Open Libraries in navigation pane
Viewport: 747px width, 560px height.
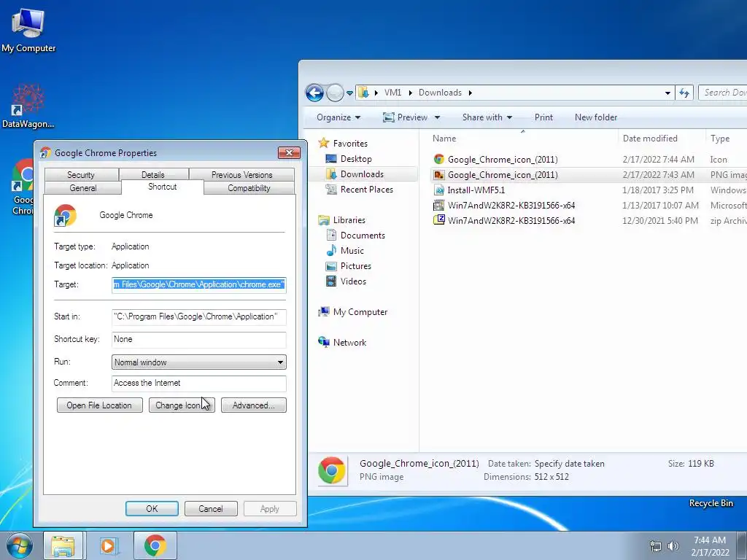point(349,220)
